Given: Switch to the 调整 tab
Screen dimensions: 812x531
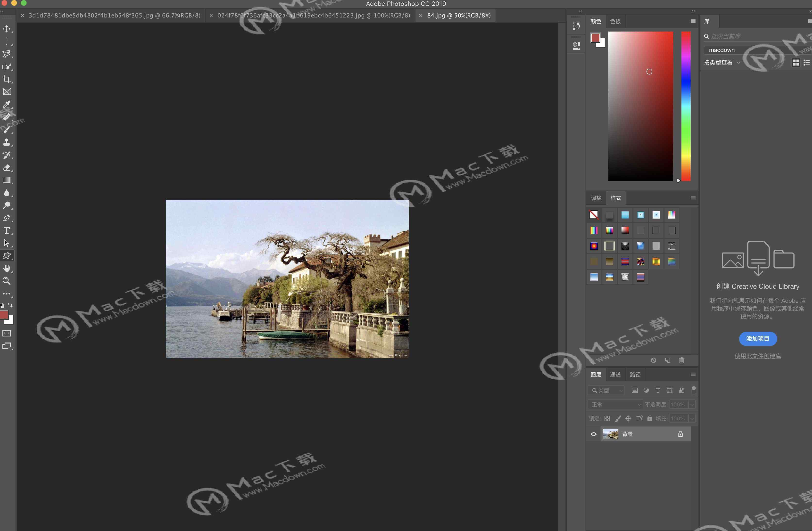Looking at the screenshot, I should click(596, 198).
